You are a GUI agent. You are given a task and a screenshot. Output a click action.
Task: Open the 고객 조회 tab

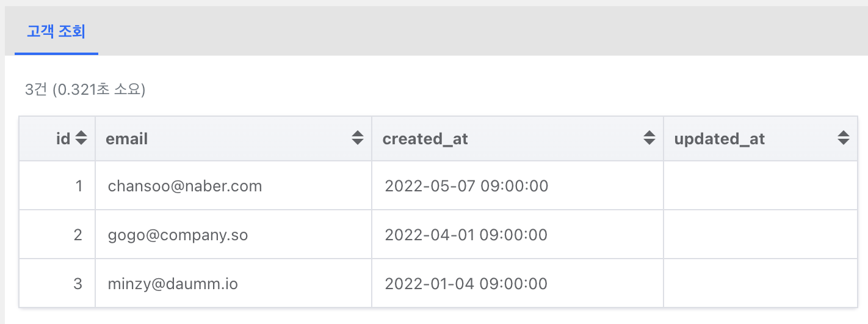(x=56, y=32)
